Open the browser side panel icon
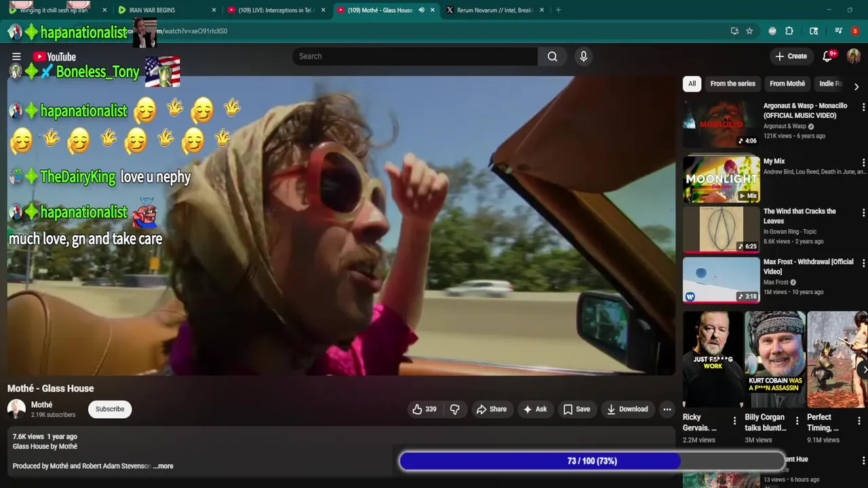868x488 pixels. click(x=814, y=31)
